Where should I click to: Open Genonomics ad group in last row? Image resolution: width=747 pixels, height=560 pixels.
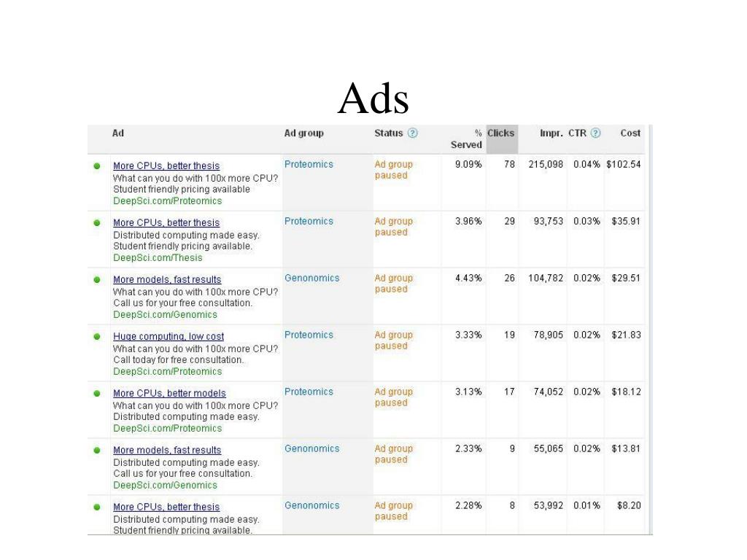312,506
